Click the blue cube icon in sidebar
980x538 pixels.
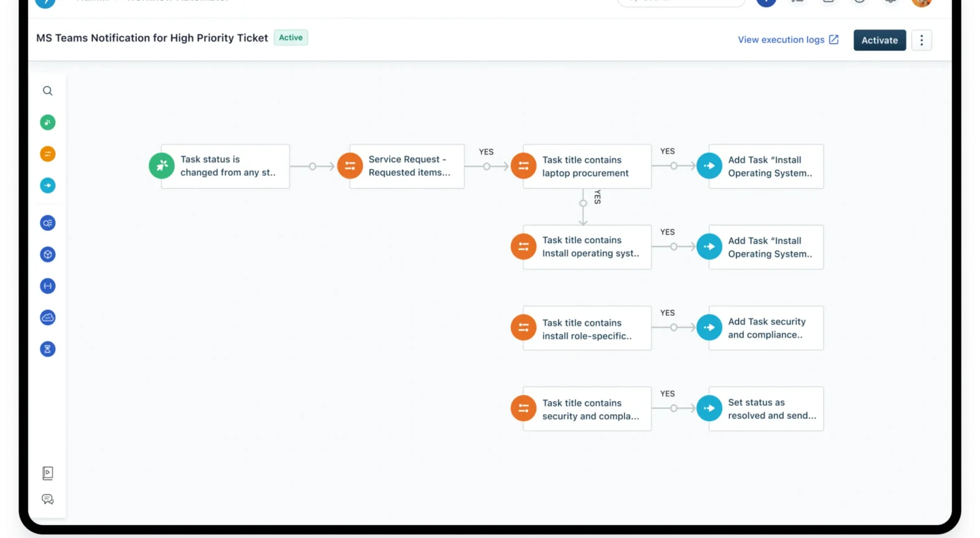tap(48, 255)
